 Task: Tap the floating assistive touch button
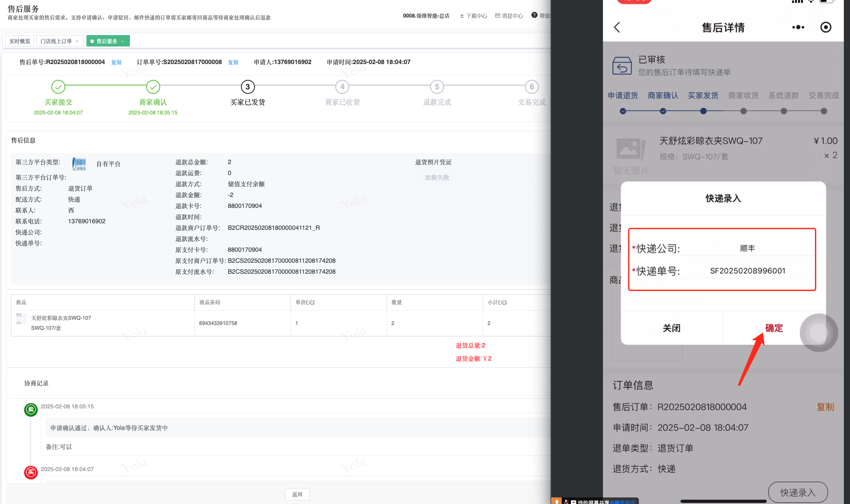818,332
